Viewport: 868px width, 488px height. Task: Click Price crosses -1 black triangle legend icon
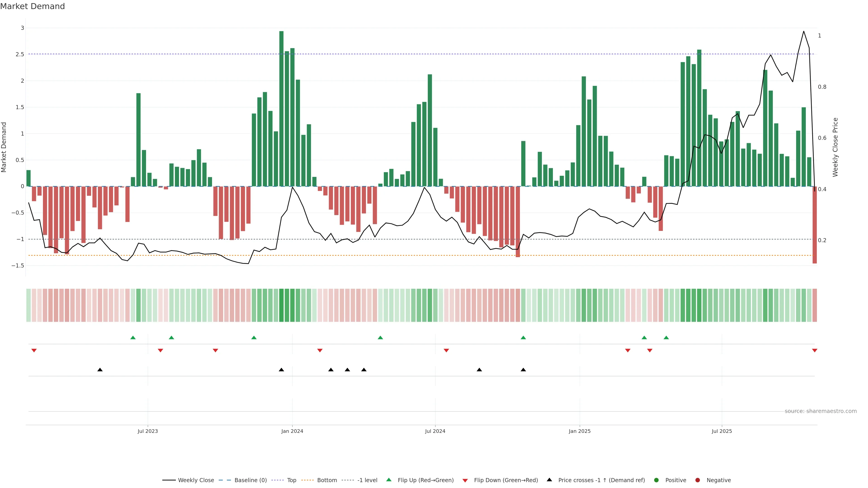click(x=549, y=480)
